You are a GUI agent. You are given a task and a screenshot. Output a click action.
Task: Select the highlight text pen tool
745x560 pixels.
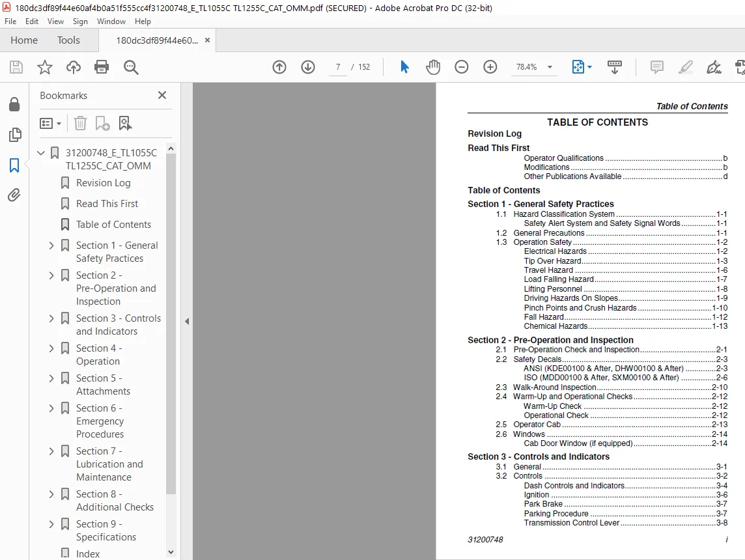(x=685, y=67)
